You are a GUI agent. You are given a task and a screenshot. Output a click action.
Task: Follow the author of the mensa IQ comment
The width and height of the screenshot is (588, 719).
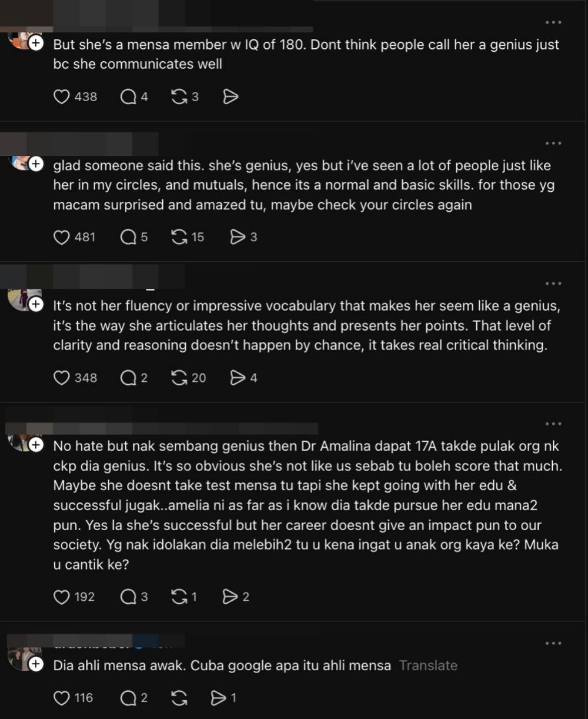pos(36,43)
